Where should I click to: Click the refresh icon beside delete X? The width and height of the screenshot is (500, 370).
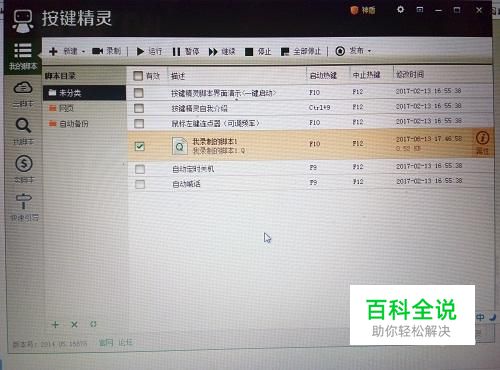(x=93, y=324)
